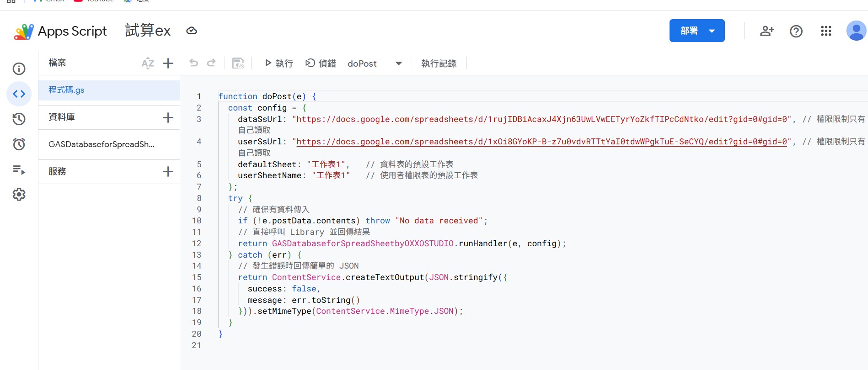Click the redo arrow in toolbar
Viewport: 868px width, 370px height.
pyautogui.click(x=211, y=63)
